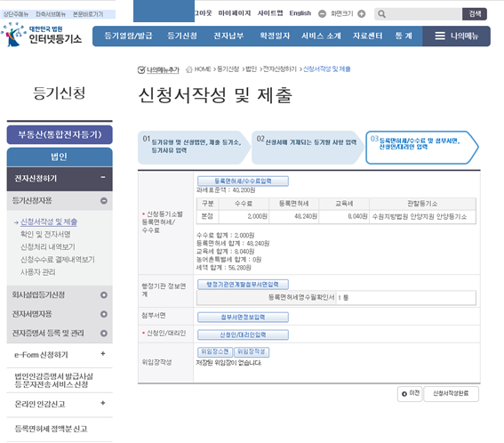504x443 pixels.
Task: Click the 나의메뉴 hamburger icon
Action: coord(440,36)
